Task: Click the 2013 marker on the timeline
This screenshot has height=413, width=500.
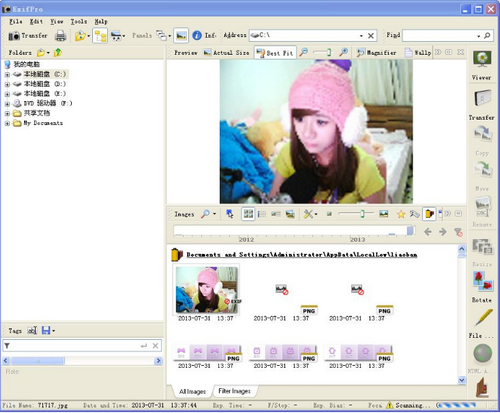Action: [x=357, y=239]
